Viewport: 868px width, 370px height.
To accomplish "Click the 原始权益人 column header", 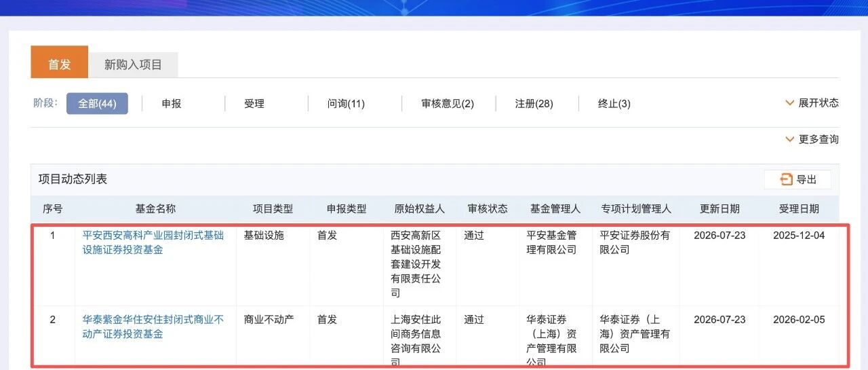I will [419, 208].
